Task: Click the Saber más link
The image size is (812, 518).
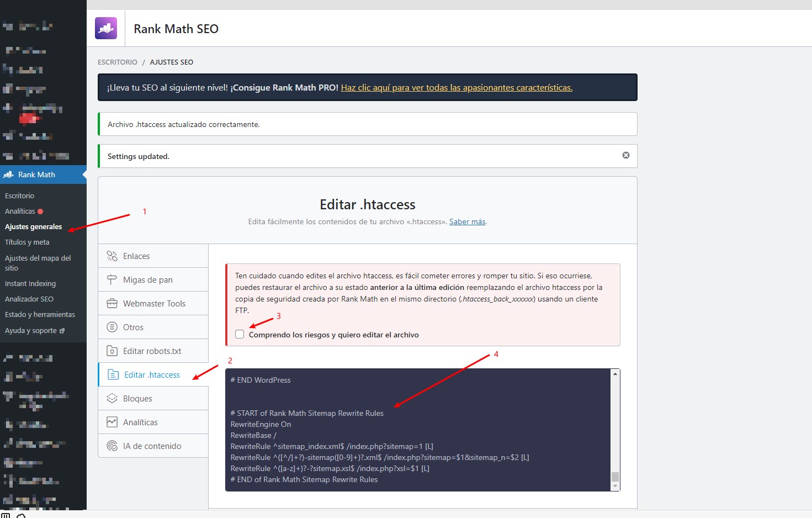Action: [x=467, y=221]
